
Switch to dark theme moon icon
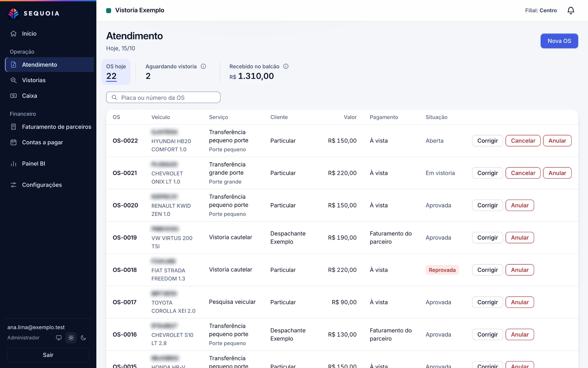[x=83, y=338]
